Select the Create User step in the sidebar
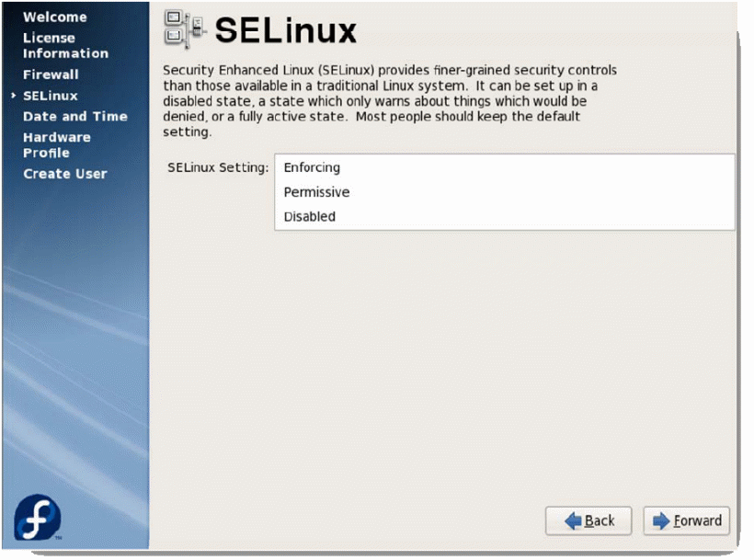The height and width of the screenshot is (560, 754). (65, 174)
